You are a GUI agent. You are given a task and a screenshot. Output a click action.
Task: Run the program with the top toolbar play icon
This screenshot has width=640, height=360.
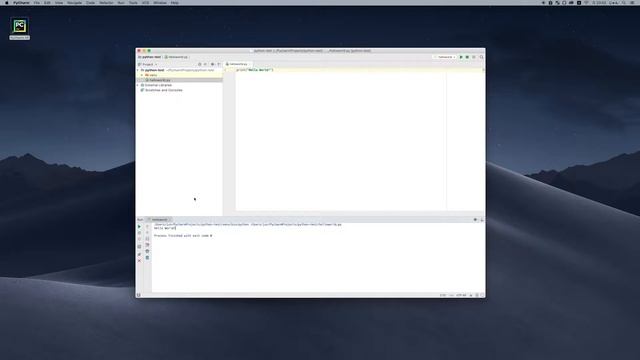[x=461, y=57]
